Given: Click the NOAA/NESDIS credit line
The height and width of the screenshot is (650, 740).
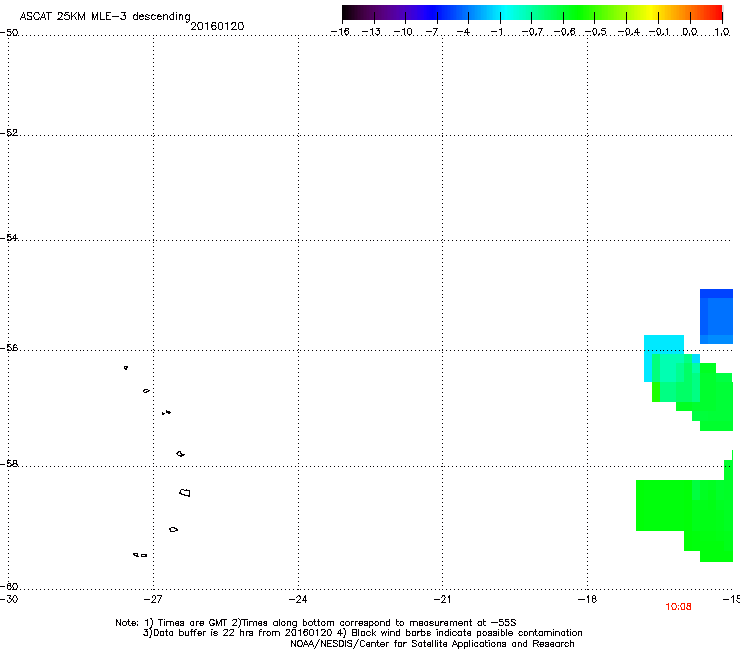Looking at the screenshot, I should point(432,644).
